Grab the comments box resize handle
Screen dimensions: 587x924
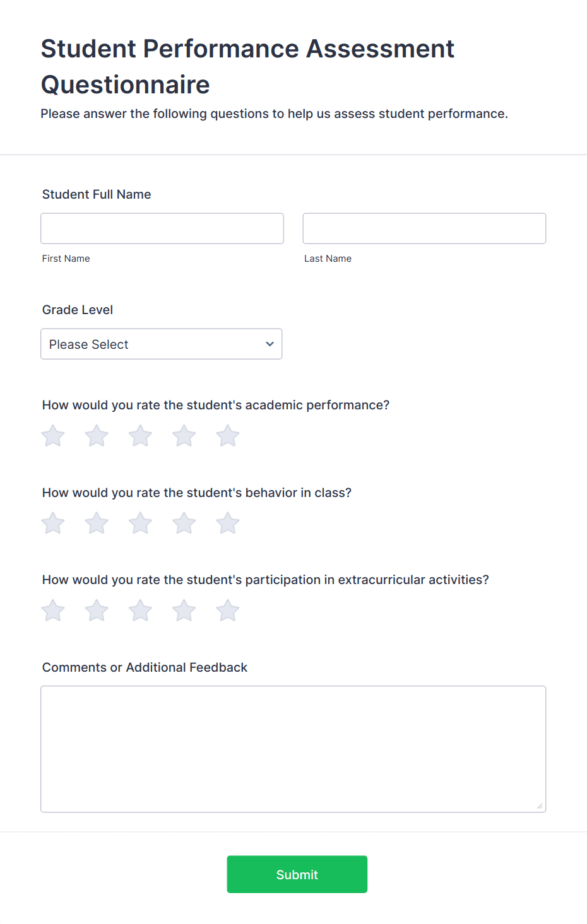(540, 806)
